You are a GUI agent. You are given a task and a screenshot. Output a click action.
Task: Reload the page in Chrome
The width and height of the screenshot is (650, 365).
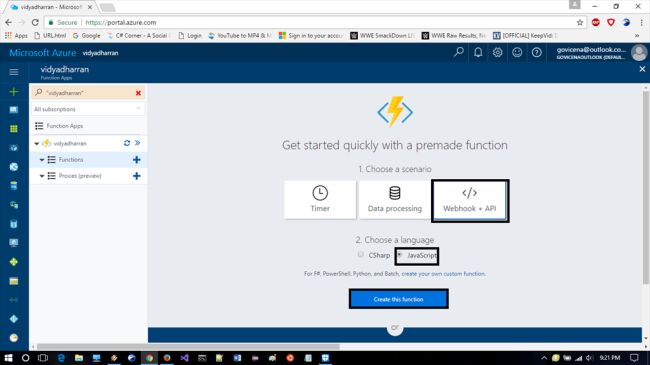[x=35, y=22]
